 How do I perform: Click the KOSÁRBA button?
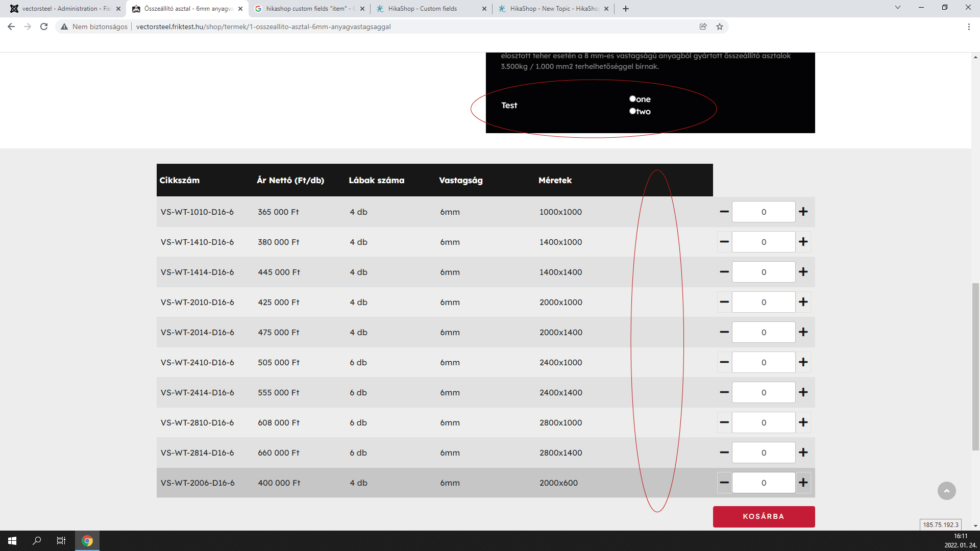pyautogui.click(x=764, y=516)
